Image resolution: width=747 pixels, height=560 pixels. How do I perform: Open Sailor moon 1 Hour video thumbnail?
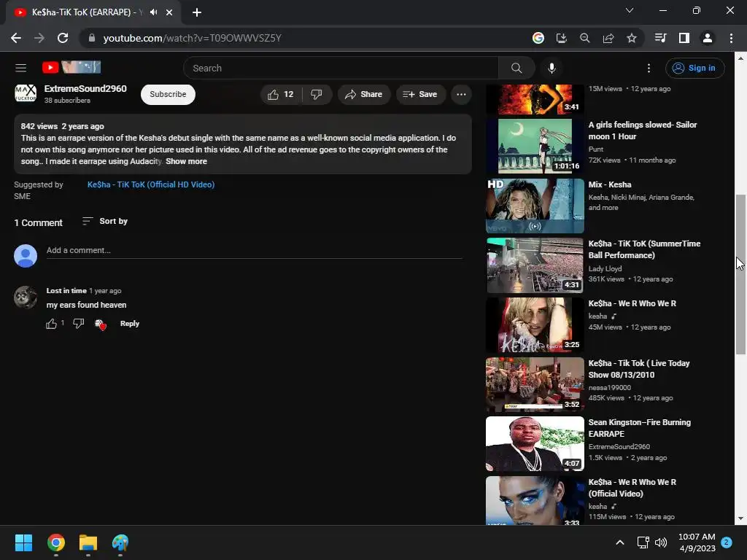click(535, 146)
